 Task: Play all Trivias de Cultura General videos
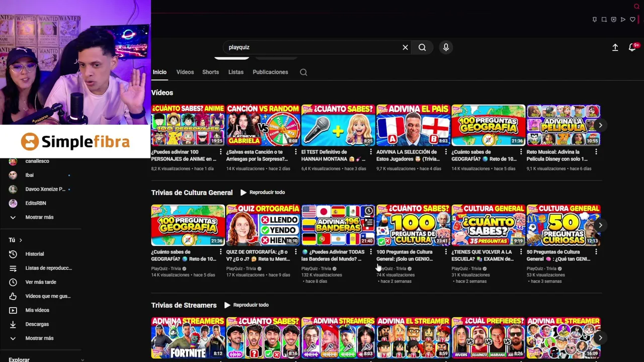[263, 193]
